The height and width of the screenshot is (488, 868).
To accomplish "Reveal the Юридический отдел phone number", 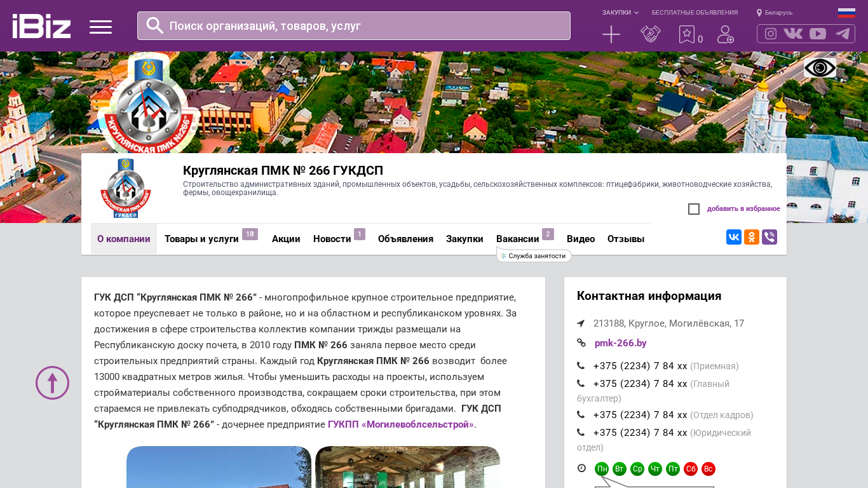I will (x=640, y=433).
